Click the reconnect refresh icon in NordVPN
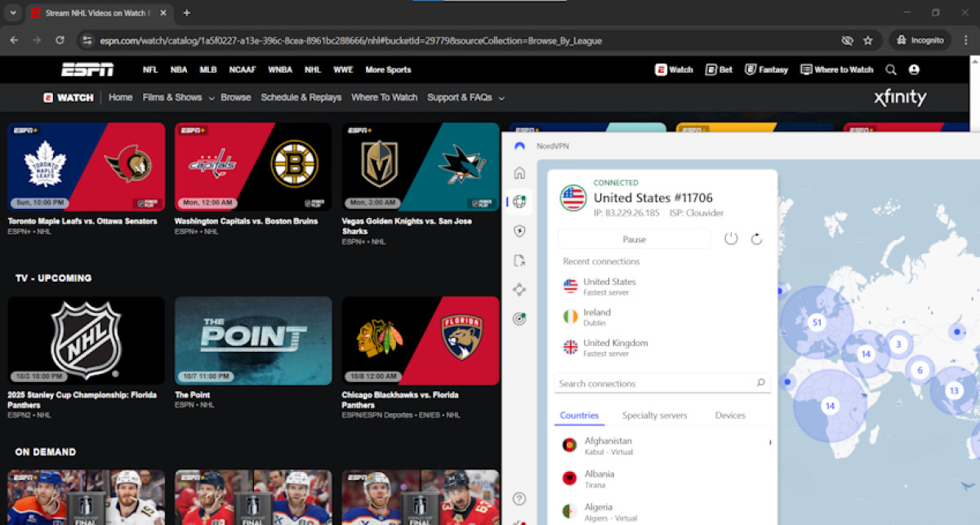The height and width of the screenshot is (525, 980). pos(756,238)
